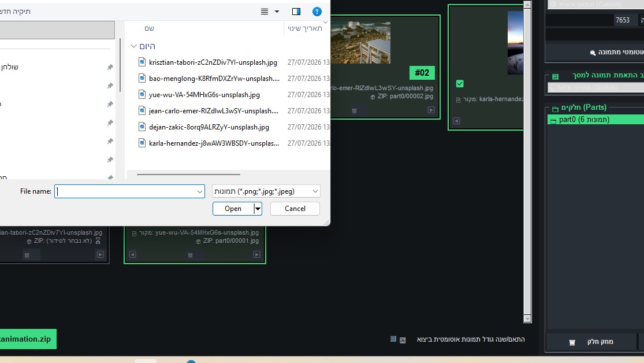Open the image file type filter dropdown
Screen dimensions: 644x363
[266, 191]
